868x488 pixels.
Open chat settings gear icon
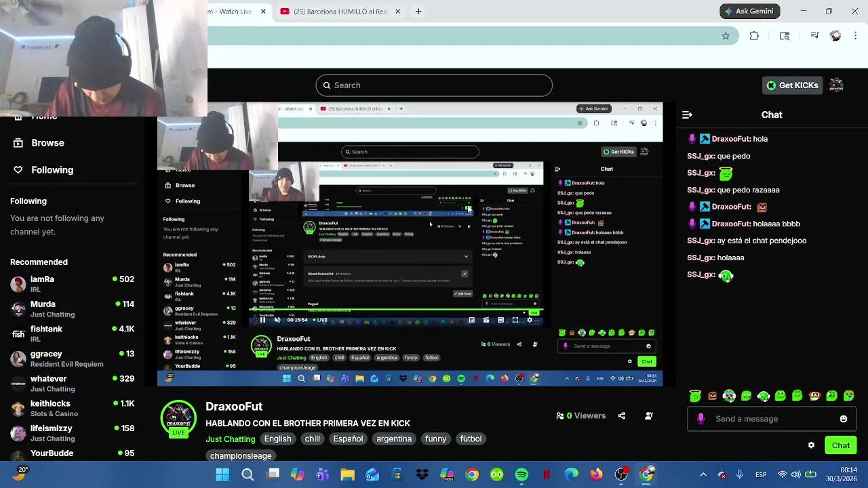[811, 445]
